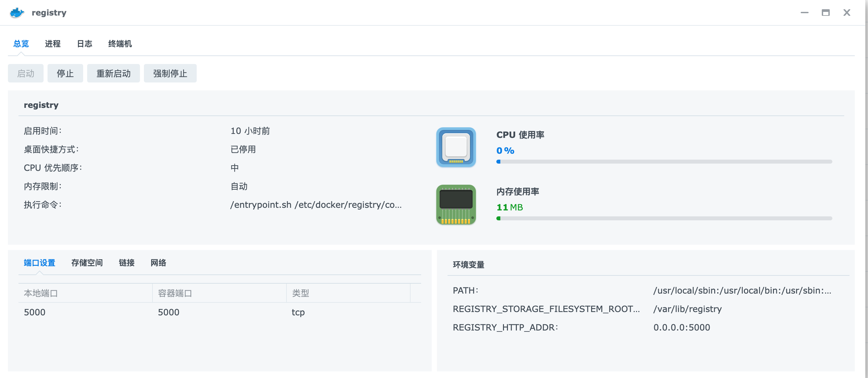Click the disabled 启动 button
The height and width of the screenshot is (378, 868).
point(26,73)
